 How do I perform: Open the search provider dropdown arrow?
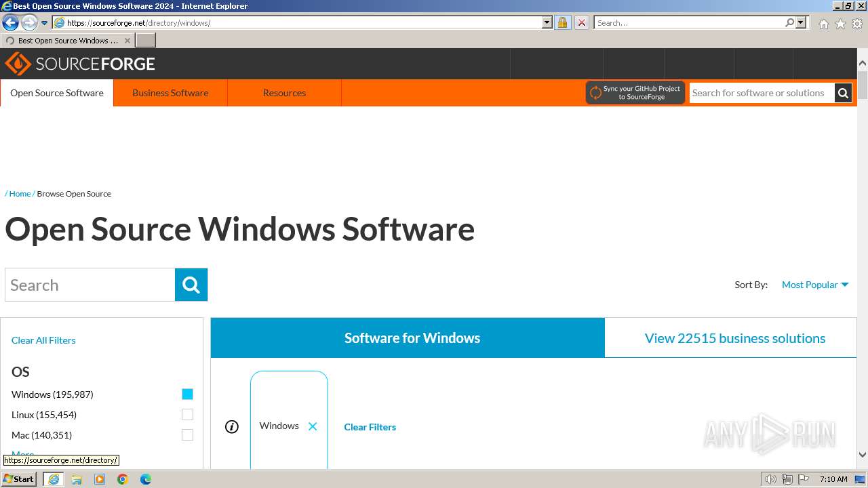801,22
